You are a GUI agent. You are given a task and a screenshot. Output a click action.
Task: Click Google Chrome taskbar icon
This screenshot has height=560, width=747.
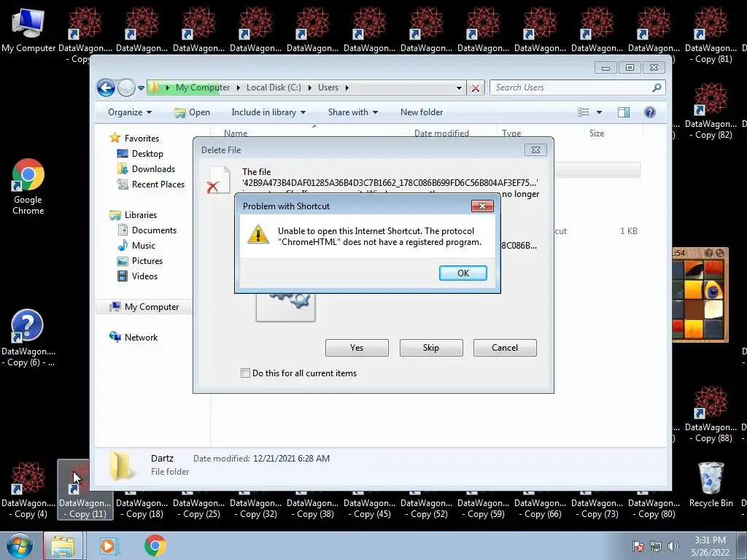[x=155, y=545]
